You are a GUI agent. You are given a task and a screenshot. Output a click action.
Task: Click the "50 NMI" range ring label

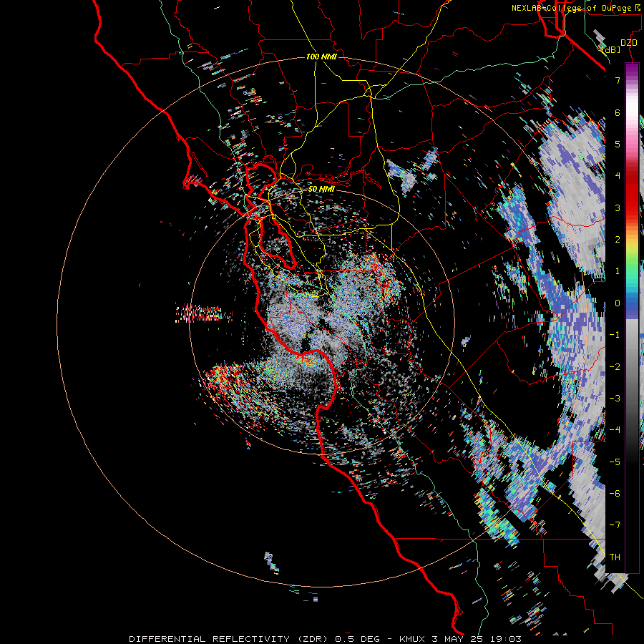tap(321, 189)
